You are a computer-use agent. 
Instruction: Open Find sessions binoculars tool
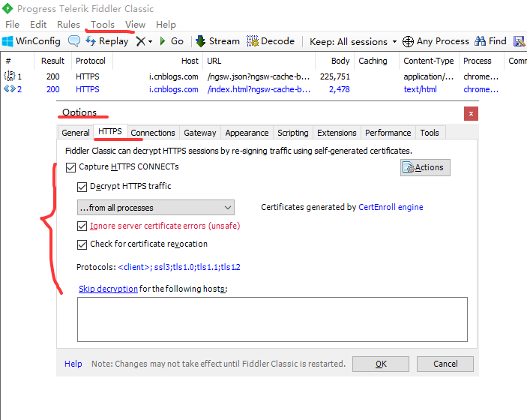(490, 41)
